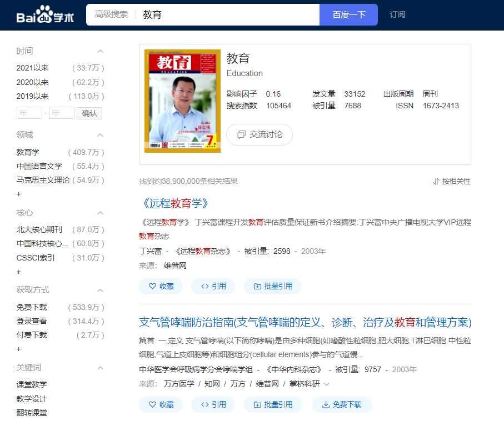Batch cite 《远程教育学》 with 批量引用

point(273,287)
